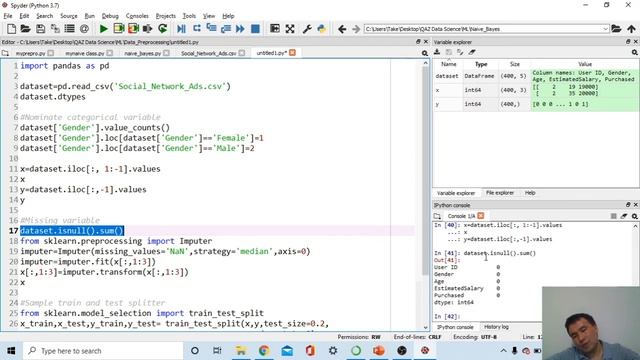Open the Run menu
The height and width of the screenshot is (360, 640).
(x=89, y=16)
